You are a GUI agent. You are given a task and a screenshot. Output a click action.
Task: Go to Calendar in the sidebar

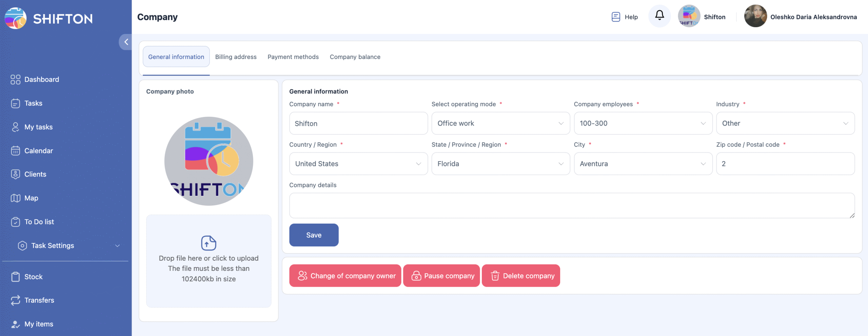pos(38,151)
